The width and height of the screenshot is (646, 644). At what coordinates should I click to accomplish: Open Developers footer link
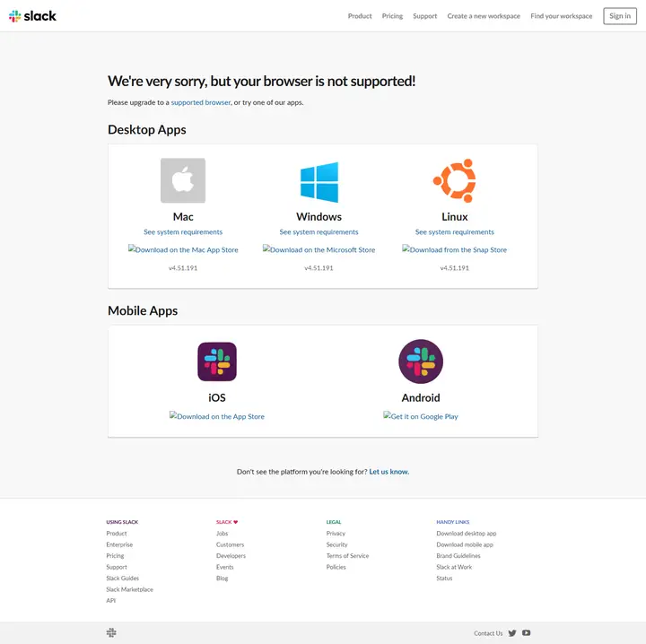[231, 555]
